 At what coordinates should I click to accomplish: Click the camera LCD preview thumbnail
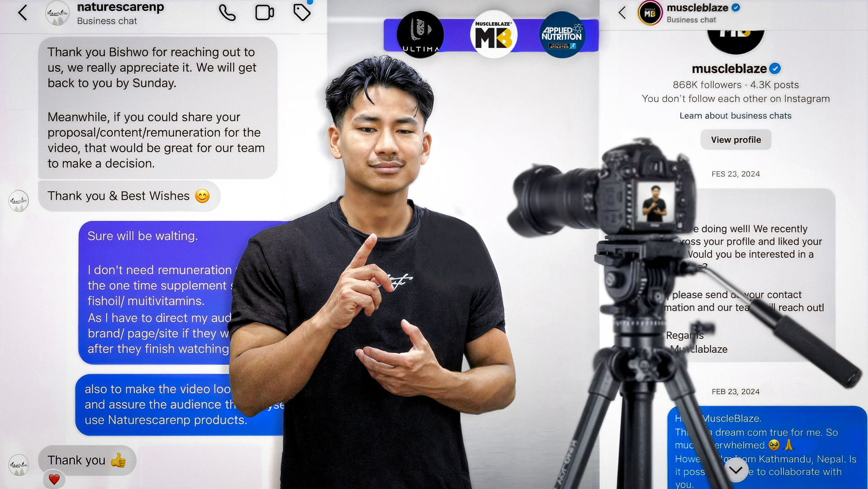(655, 203)
